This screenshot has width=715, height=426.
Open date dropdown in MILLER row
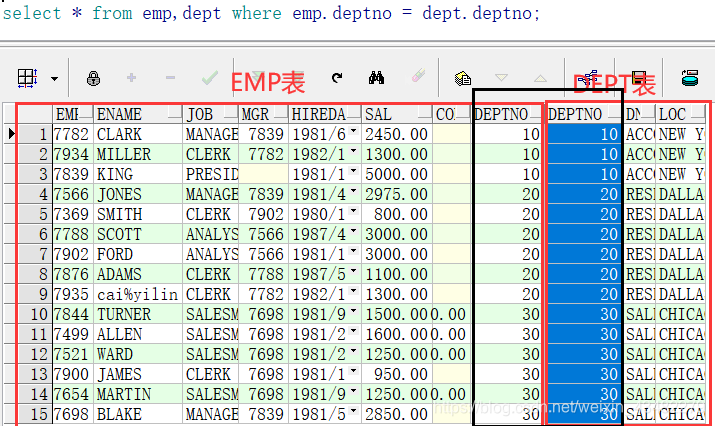pyautogui.click(x=353, y=151)
